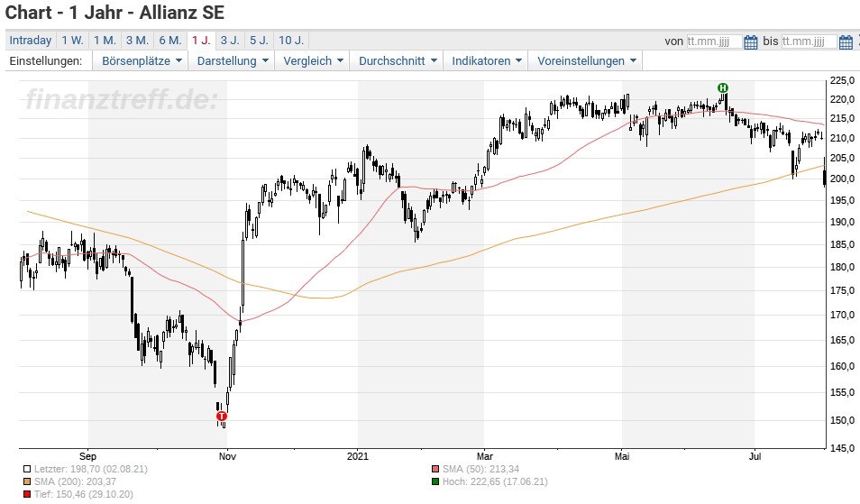Select the 10 J. time range tab
Image resolution: width=860 pixels, height=504 pixels.
coord(290,40)
